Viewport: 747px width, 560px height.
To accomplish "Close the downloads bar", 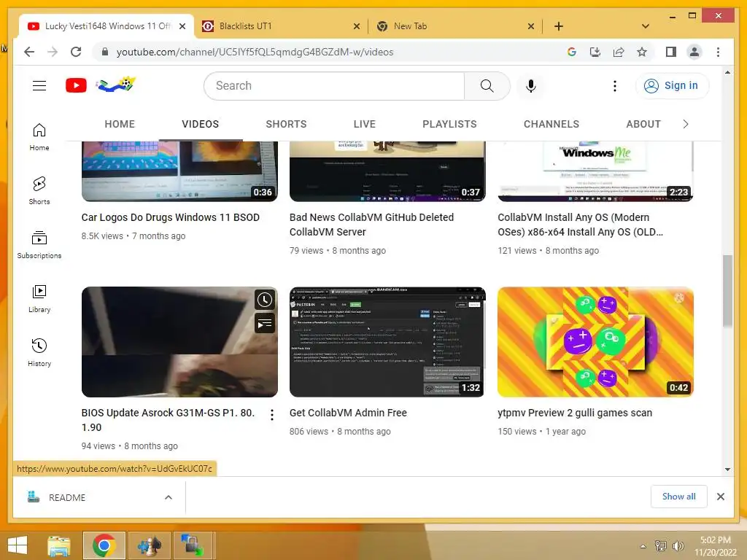I will pyautogui.click(x=720, y=497).
